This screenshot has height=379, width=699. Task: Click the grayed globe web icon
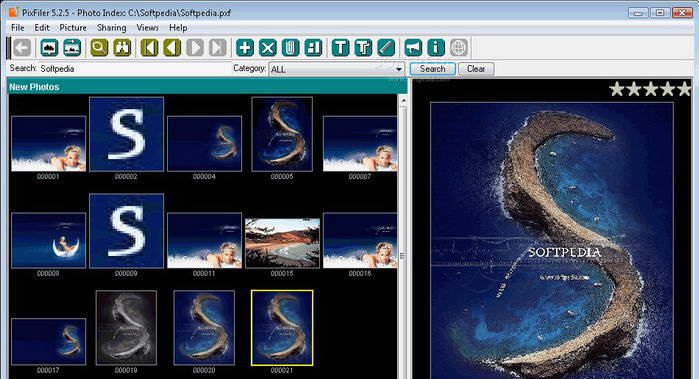pyautogui.click(x=459, y=48)
